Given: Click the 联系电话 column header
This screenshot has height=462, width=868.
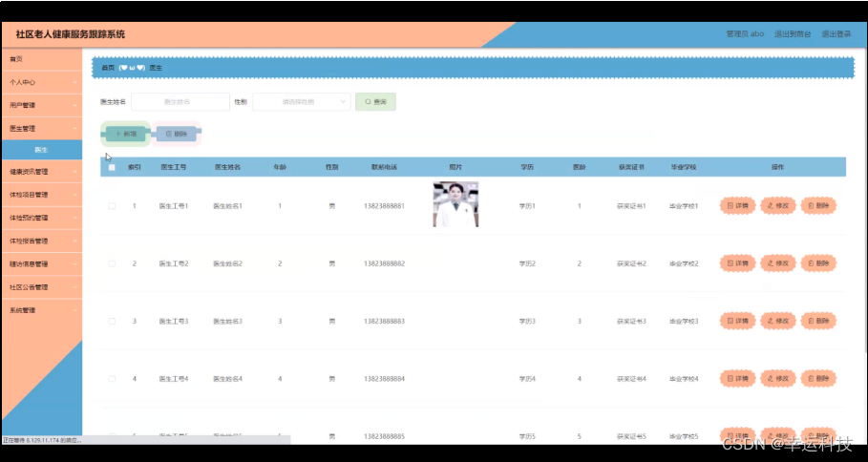Looking at the screenshot, I should click(384, 167).
